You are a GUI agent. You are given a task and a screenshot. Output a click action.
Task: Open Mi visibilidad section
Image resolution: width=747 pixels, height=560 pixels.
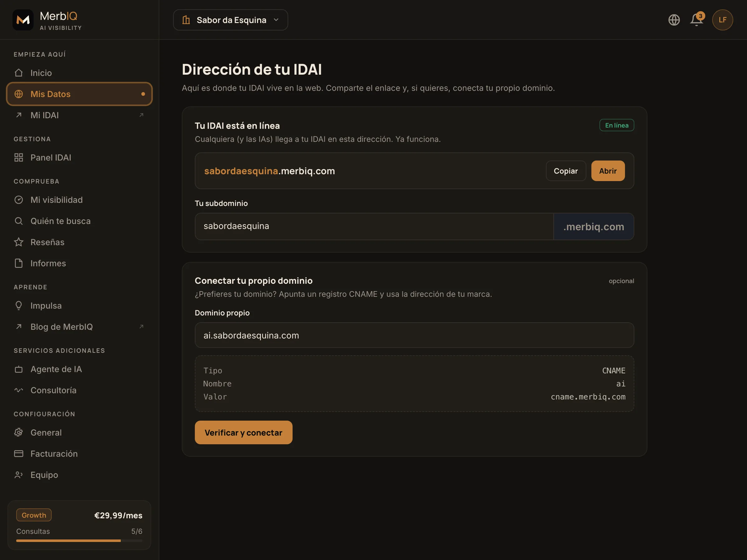coord(79,200)
